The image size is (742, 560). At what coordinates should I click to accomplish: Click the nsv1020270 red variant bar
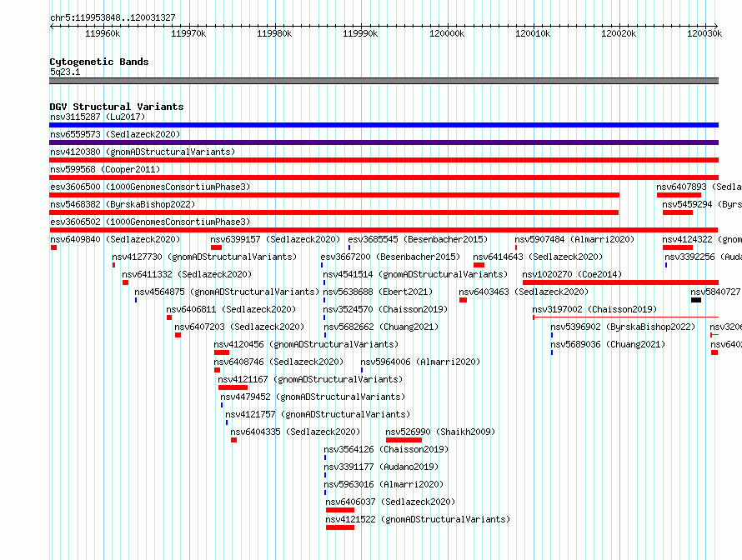[620, 282]
